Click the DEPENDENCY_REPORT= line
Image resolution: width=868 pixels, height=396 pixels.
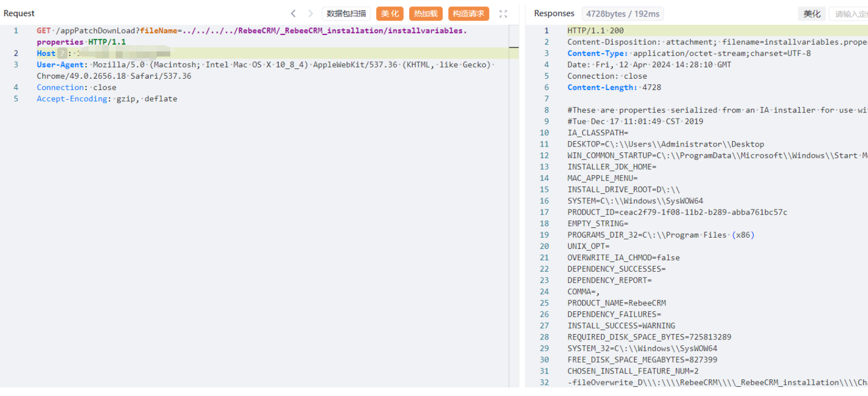[x=609, y=280]
